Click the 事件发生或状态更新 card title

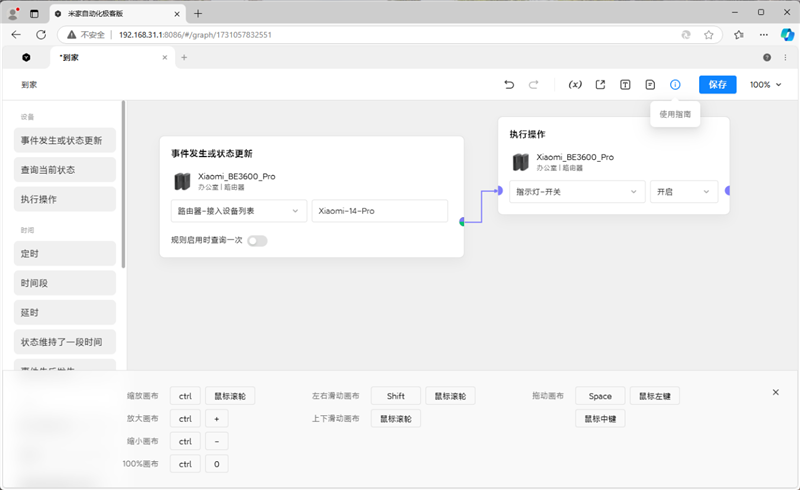[212, 154]
